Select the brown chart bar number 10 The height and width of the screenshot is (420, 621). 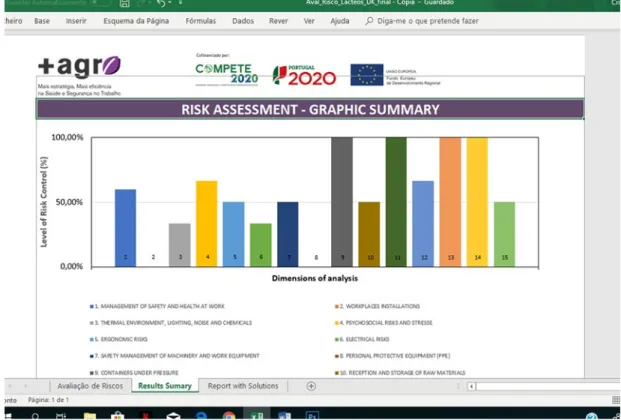click(369, 234)
